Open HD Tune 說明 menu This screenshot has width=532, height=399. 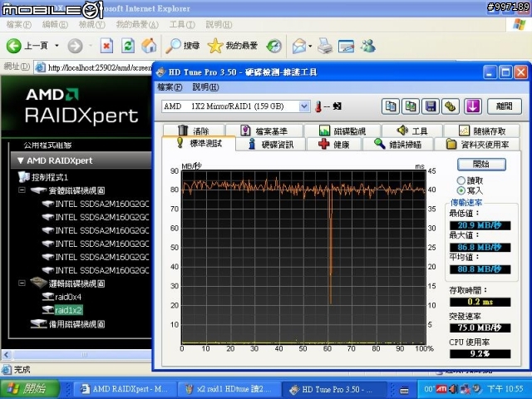[205, 87]
